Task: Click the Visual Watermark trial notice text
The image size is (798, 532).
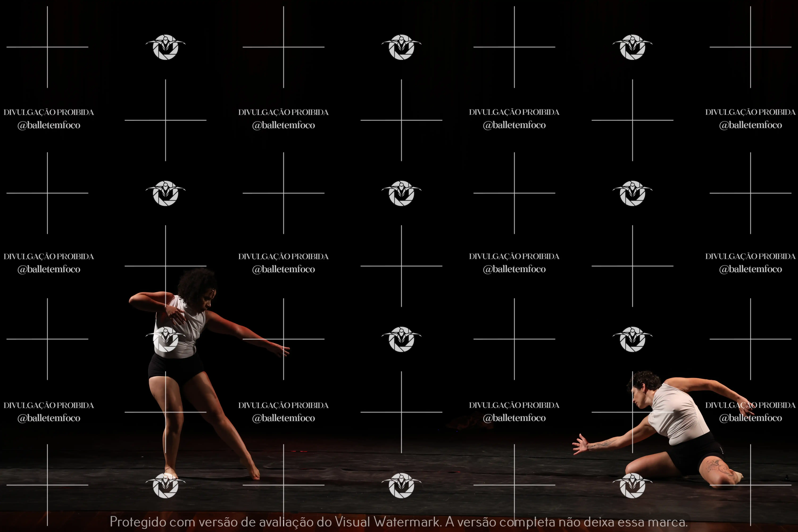Action: [399, 522]
